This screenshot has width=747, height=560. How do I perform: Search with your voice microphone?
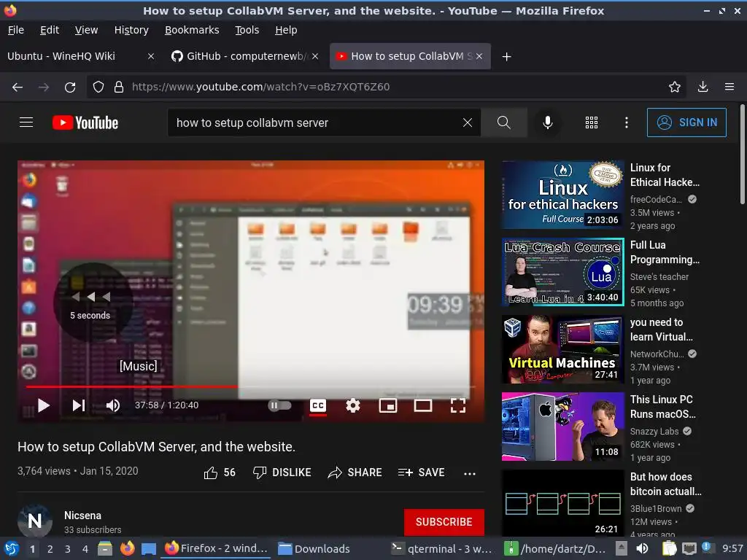click(548, 122)
